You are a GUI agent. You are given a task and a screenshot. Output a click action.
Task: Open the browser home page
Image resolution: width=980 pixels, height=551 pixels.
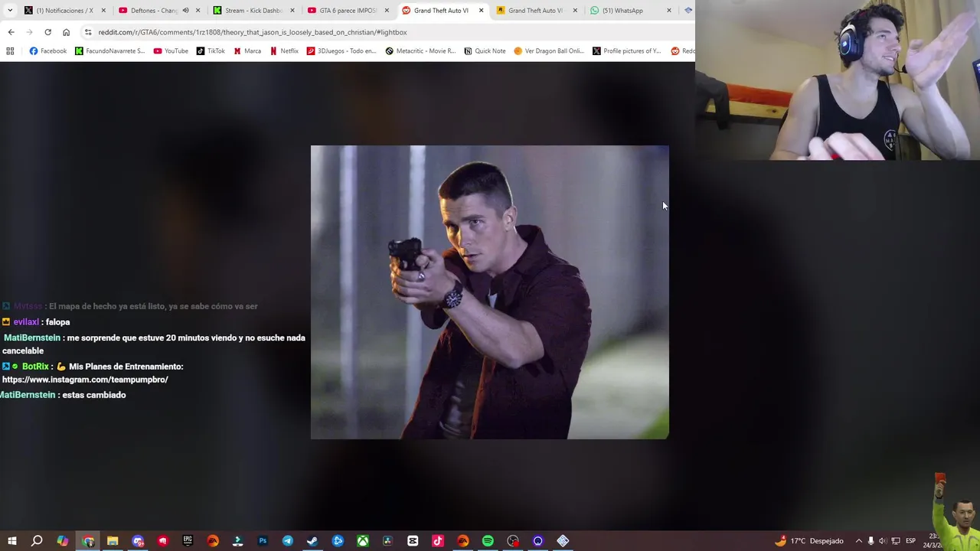coord(66,32)
